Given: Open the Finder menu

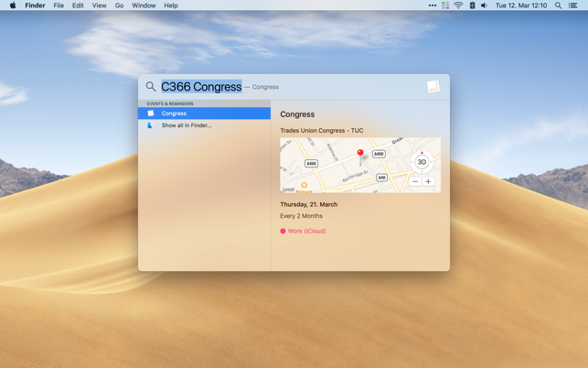Looking at the screenshot, I should point(35,5).
